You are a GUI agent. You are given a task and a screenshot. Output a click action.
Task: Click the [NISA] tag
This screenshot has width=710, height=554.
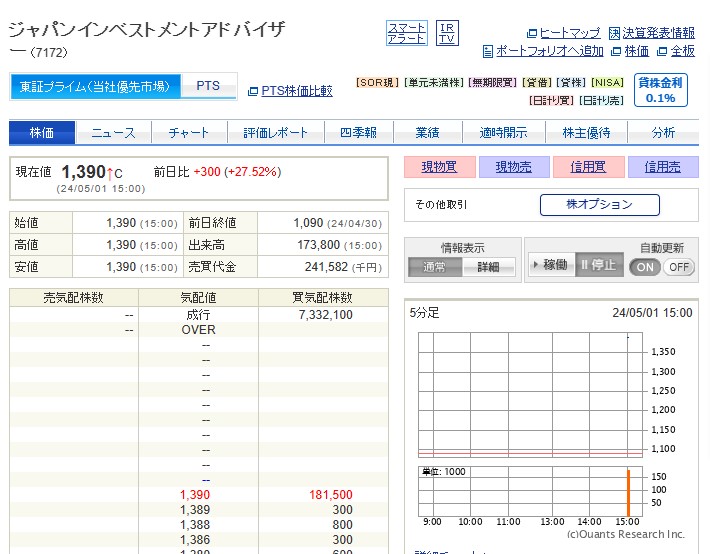point(607,82)
